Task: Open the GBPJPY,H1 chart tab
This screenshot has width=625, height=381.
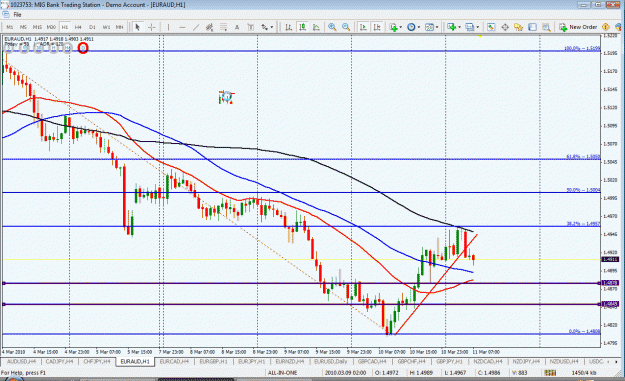Action: [449, 361]
